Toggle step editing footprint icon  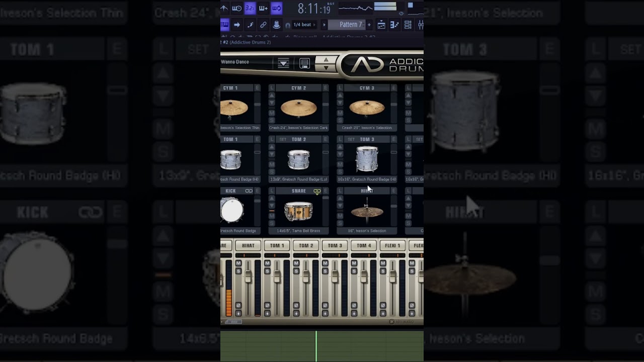pyautogui.click(x=250, y=25)
